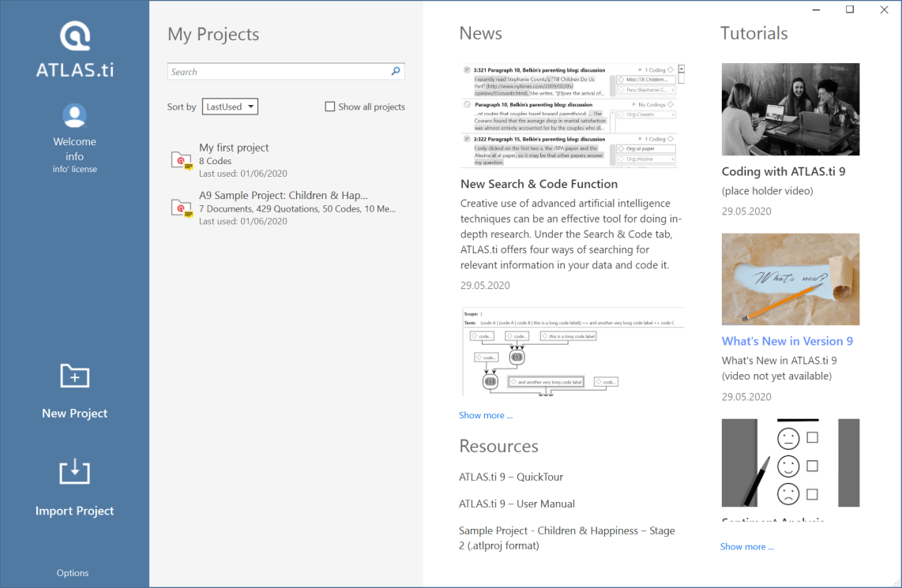Click the ATLAS.ti logo icon

tap(75, 37)
